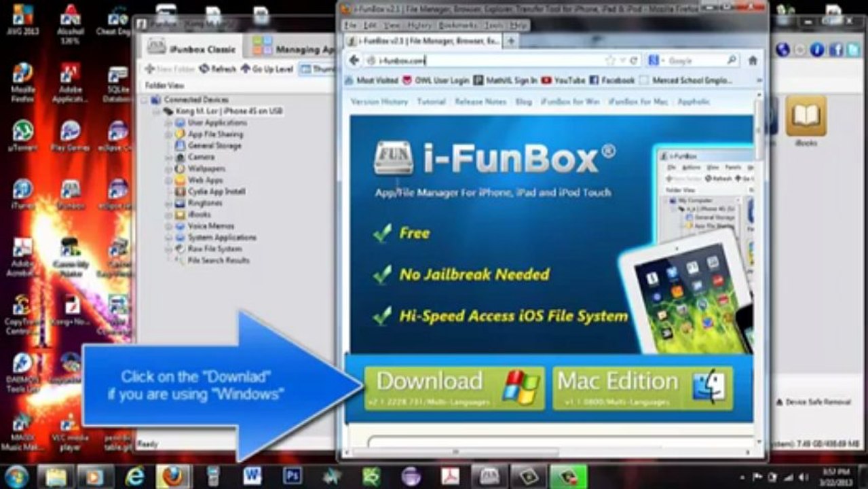Viewport: 868px width, 489px height.
Task: Open Internet Explorer from the taskbar
Action: [134, 477]
